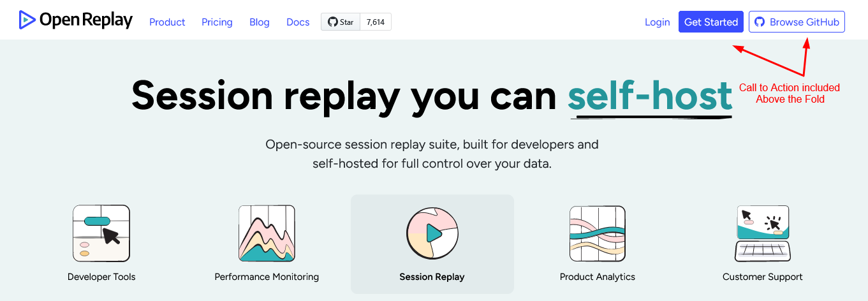Go to the Pricing page
This screenshot has width=868, height=301.
coord(217,22)
